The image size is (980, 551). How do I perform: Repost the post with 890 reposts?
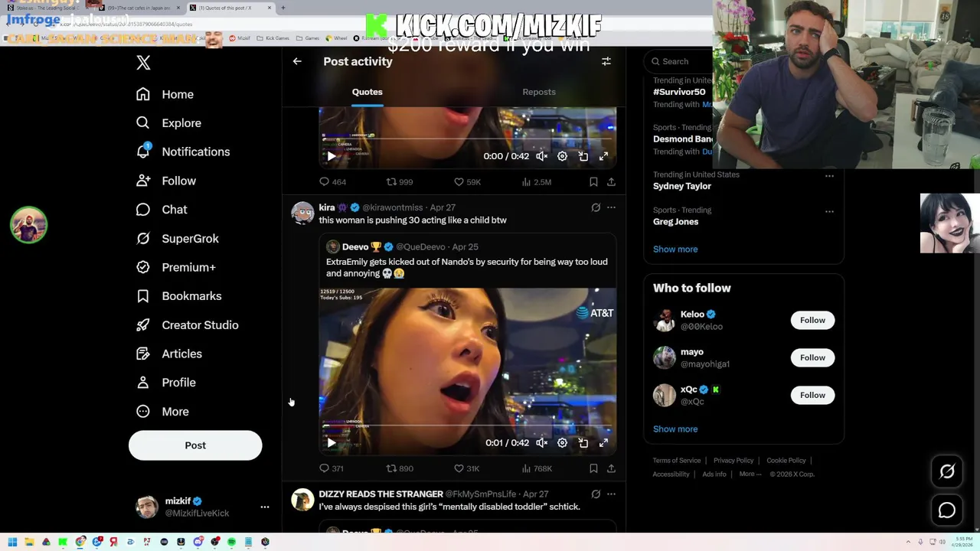(x=391, y=468)
